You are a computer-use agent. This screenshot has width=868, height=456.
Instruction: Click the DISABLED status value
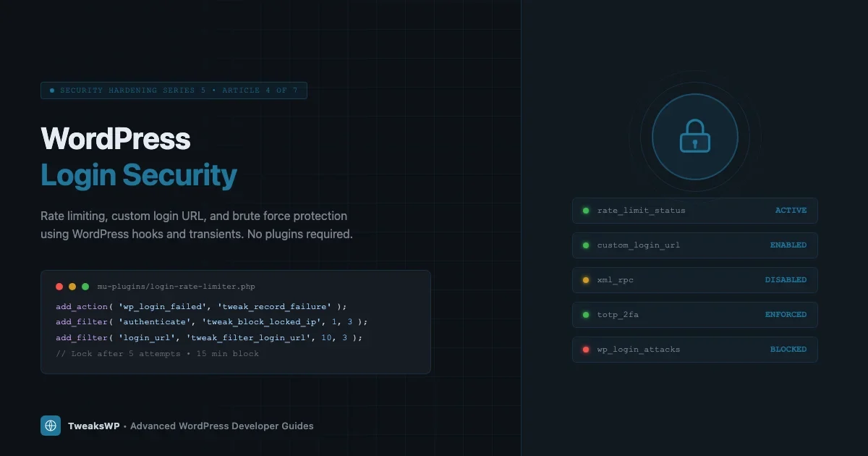point(786,280)
